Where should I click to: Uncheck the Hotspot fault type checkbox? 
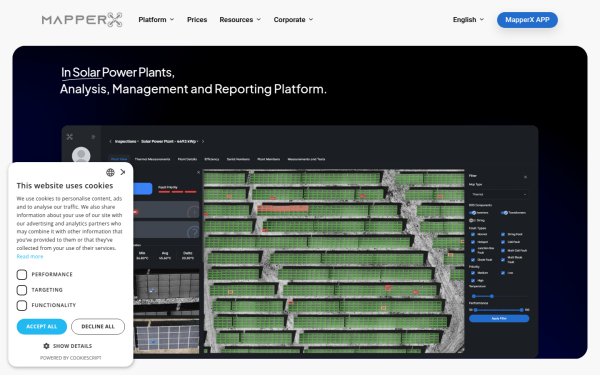point(473,242)
